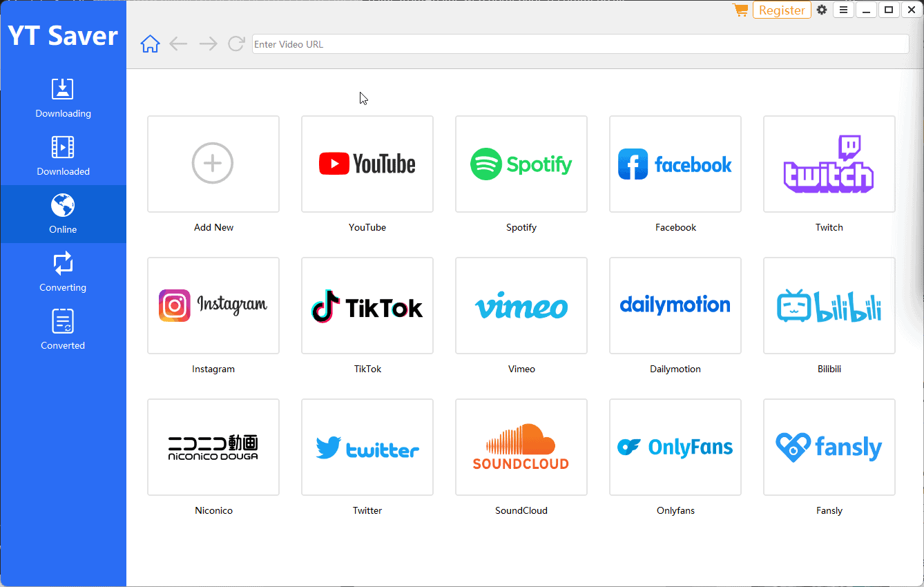Image resolution: width=924 pixels, height=587 pixels.
Task: Select the Online browser tab in sidebar
Action: click(63, 213)
